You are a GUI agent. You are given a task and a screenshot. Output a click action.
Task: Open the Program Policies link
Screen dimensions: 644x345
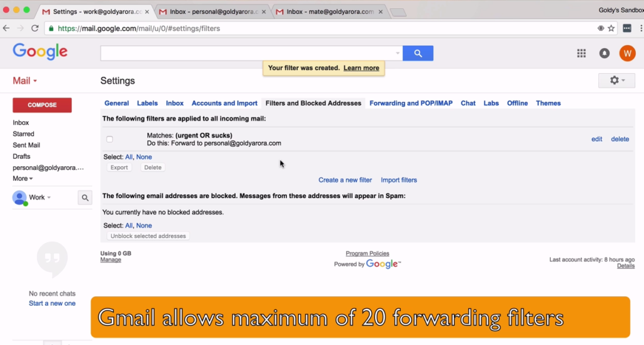click(367, 253)
